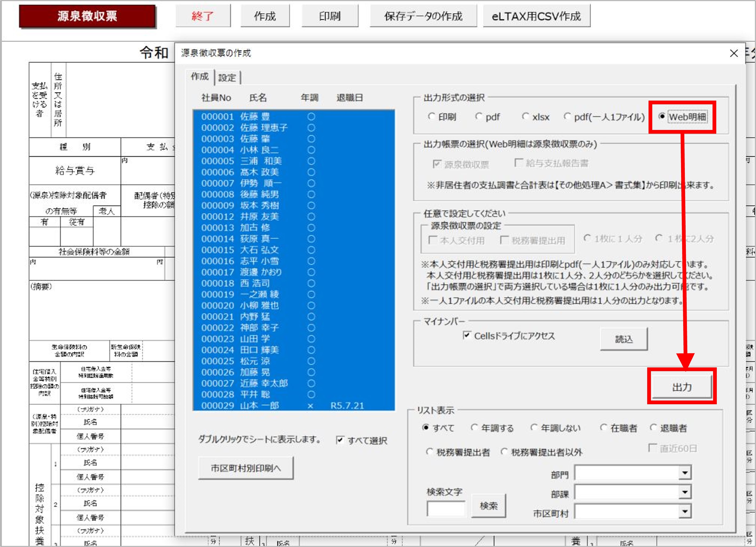
Task: Click 保存データの作成 button
Action: point(423,16)
